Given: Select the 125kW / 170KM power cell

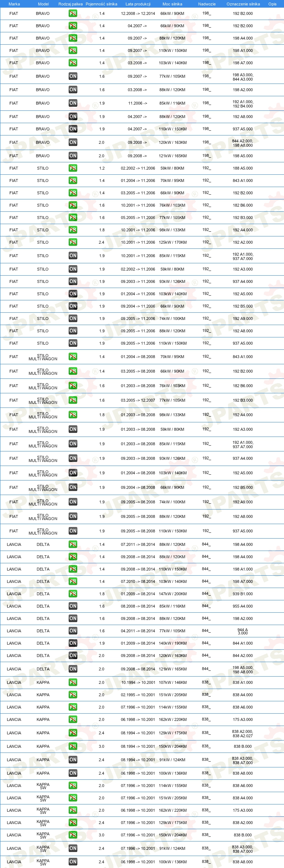Looking at the screenshot, I should tap(173, 242).
